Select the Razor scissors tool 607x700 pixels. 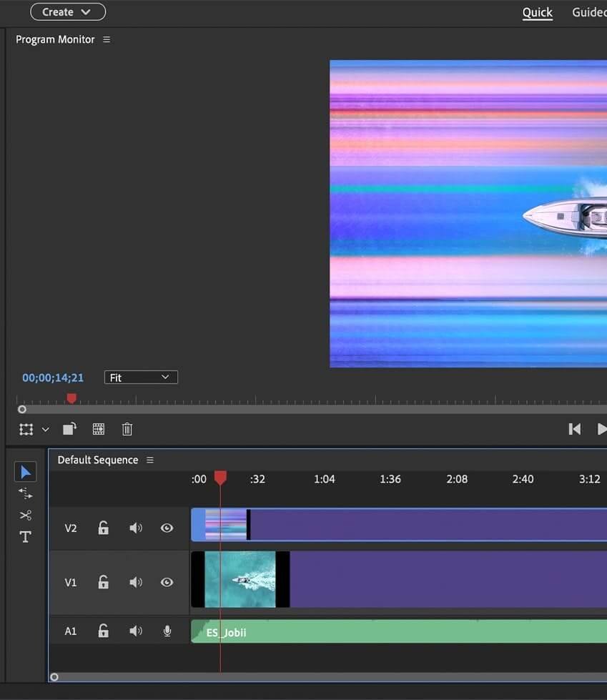pyautogui.click(x=26, y=515)
